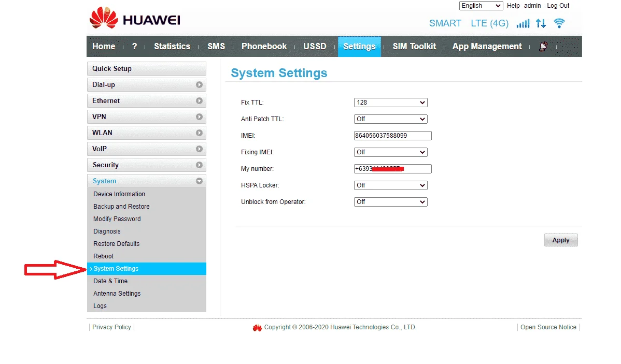
Task: Open the question mark tab
Action: 134,46
